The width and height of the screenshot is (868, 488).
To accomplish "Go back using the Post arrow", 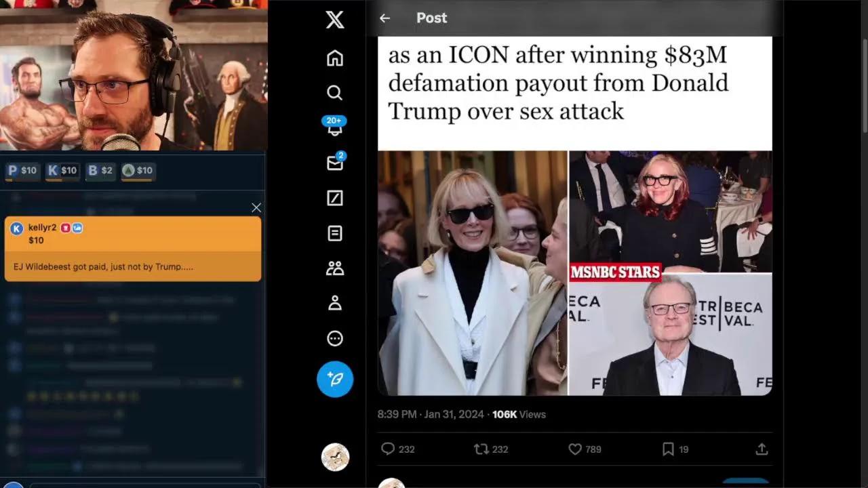I will click(x=384, y=18).
